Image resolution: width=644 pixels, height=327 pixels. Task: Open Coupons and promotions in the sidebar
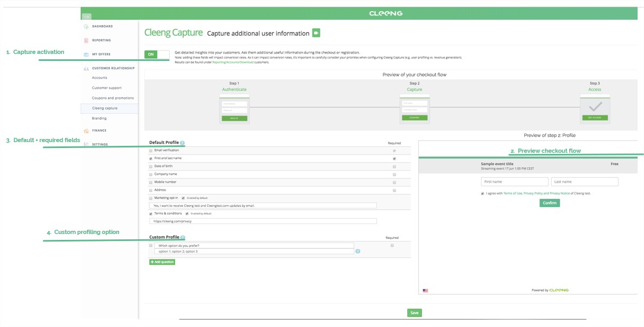(113, 98)
